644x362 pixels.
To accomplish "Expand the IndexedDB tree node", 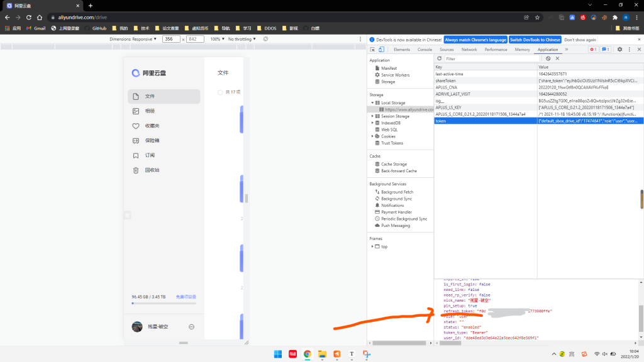I will [x=372, y=123].
